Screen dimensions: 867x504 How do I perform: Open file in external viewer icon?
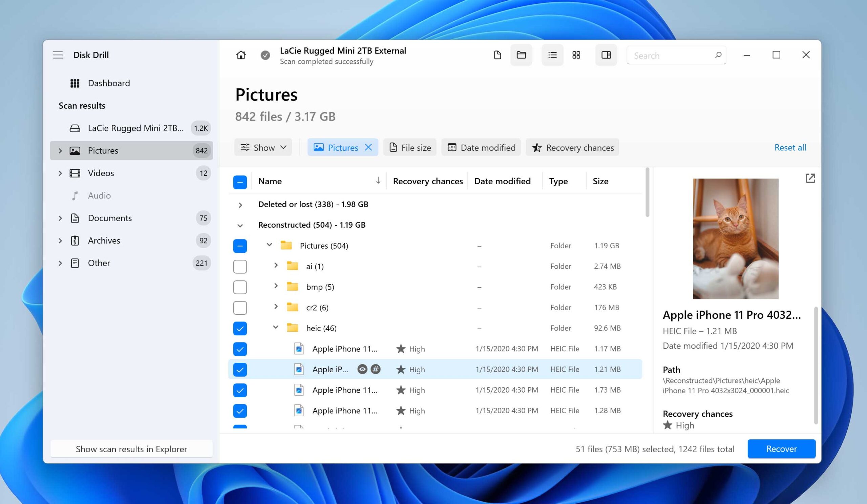(x=811, y=178)
